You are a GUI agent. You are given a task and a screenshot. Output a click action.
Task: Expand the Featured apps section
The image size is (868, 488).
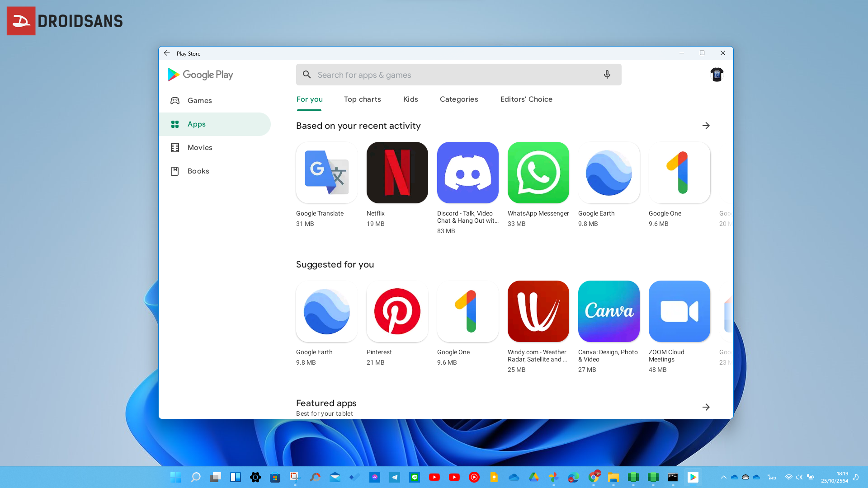(x=706, y=407)
